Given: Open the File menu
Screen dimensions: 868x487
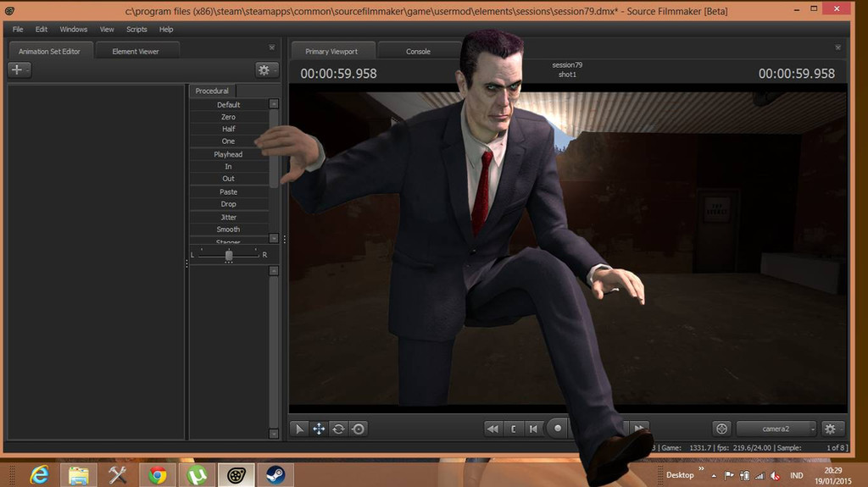Looking at the screenshot, I should (18, 30).
